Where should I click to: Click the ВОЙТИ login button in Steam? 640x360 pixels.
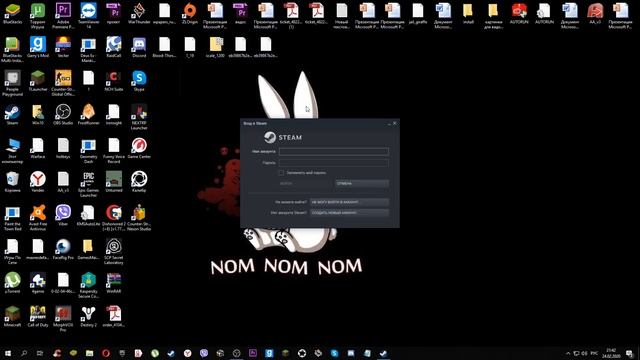pyautogui.click(x=305, y=183)
